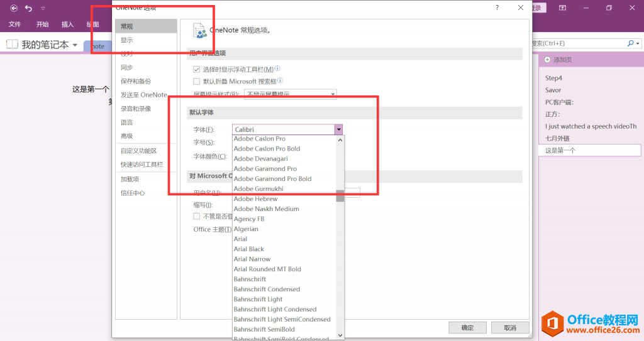Toggle 选择时显示浮动工具栏(M) checkbox
Image resolution: width=644 pixels, height=341 pixels.
196,69
